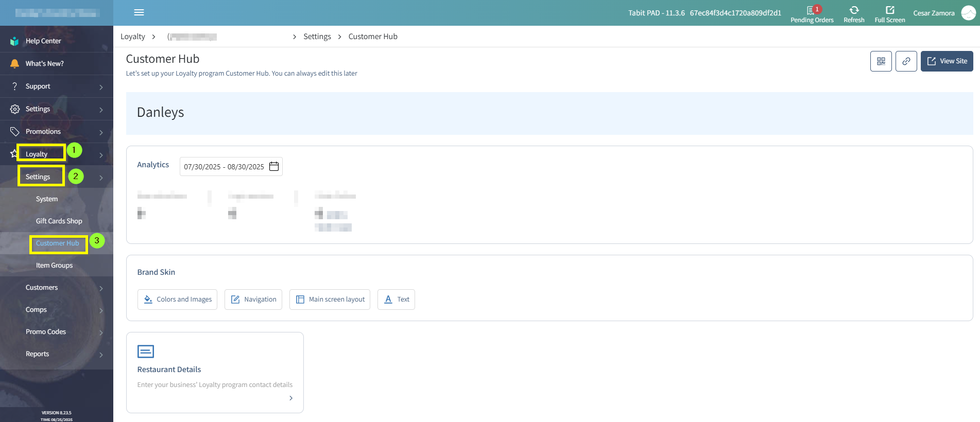Open the Restaurant Details card
This screenshot has height=422, width=980.
click(x=215, y=373)
